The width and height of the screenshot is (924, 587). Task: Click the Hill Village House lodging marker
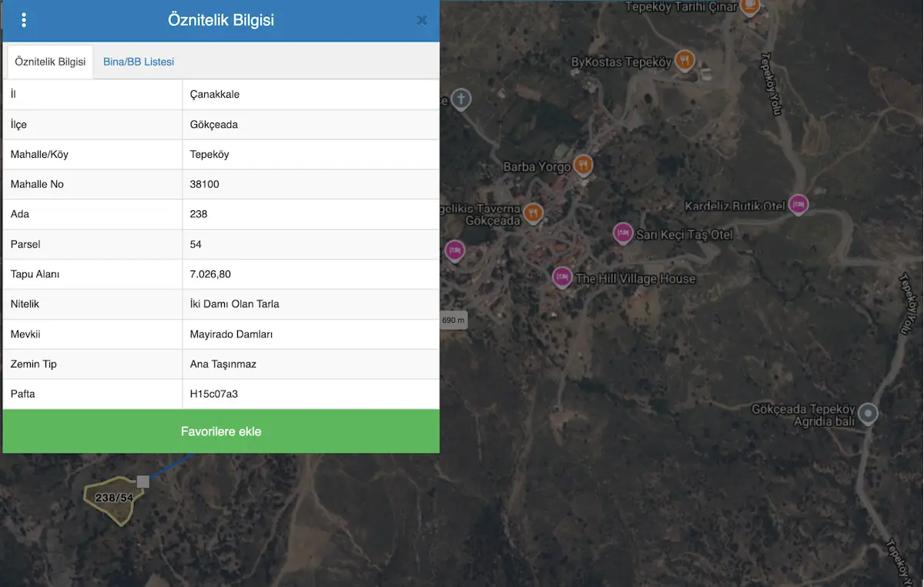(x=562, y=277)
